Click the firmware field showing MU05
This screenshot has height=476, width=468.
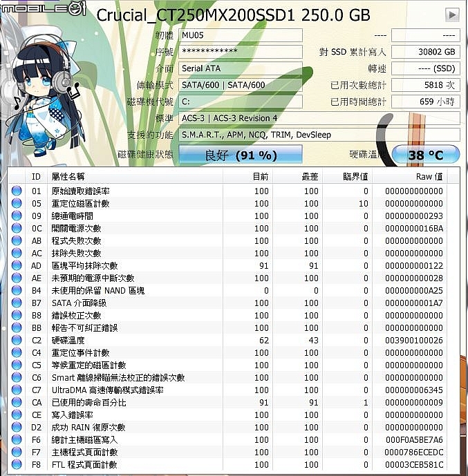(241, 35)
